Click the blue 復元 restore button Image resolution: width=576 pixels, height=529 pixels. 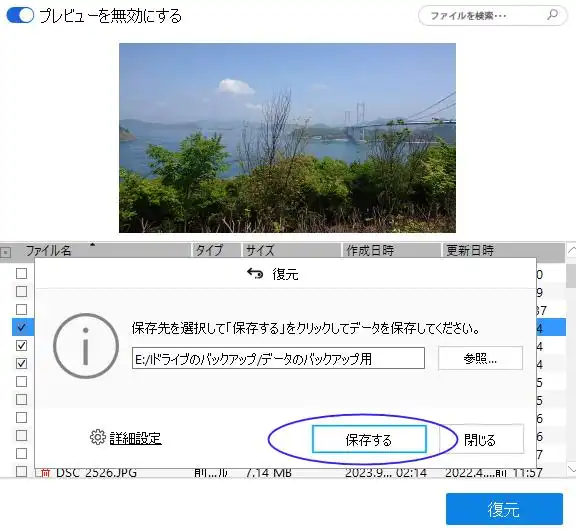click(x=504, y=509)
